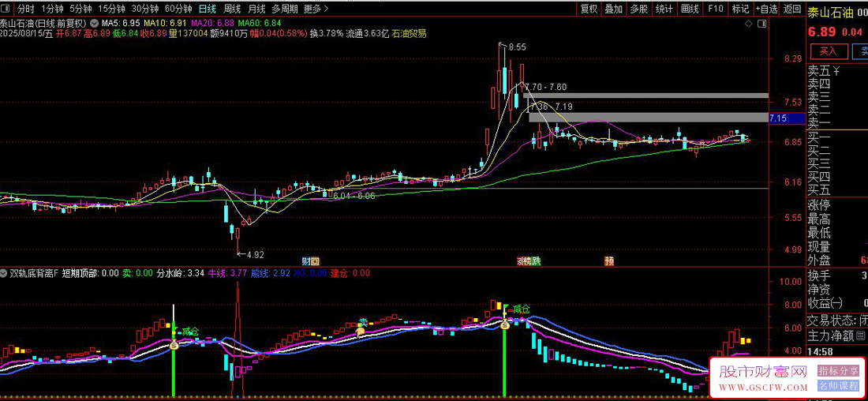Viewport: 868px width, 401px height.
Task: Expand the 更多 periods menu
Action: [x=316, y=9]
